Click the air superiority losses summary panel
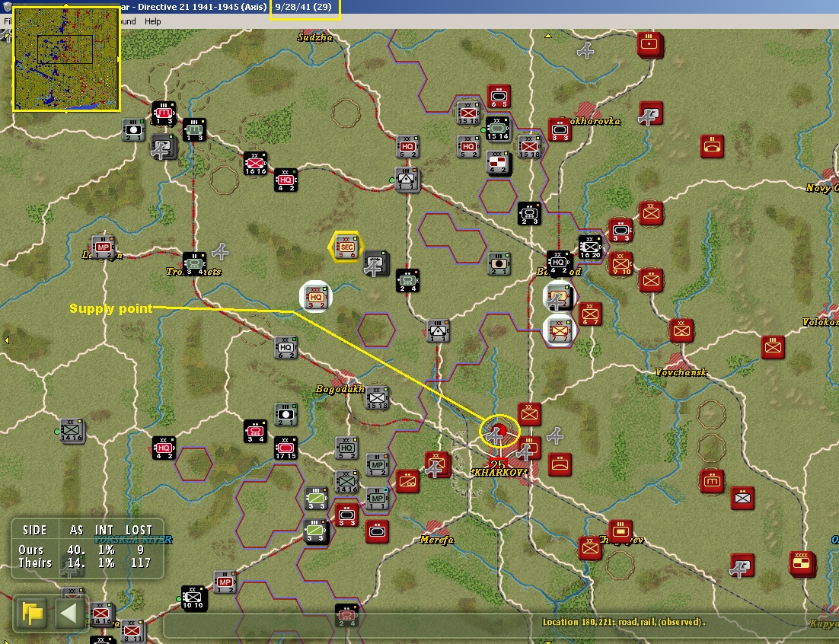Screen dimensions: 839x644 tap(88, 548)
